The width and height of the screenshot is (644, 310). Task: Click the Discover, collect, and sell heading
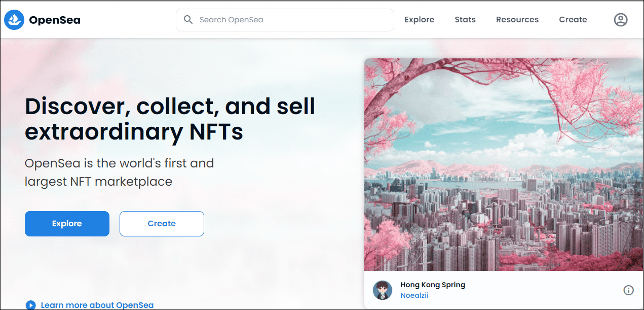tap(170, 119)
